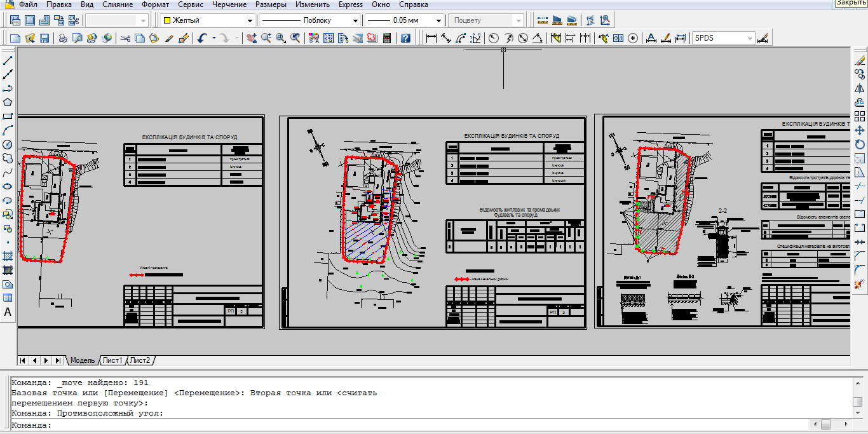868x434 pixels.
Task: Switch to the Лист1 layout tab
Action: (x=112, y=360)
